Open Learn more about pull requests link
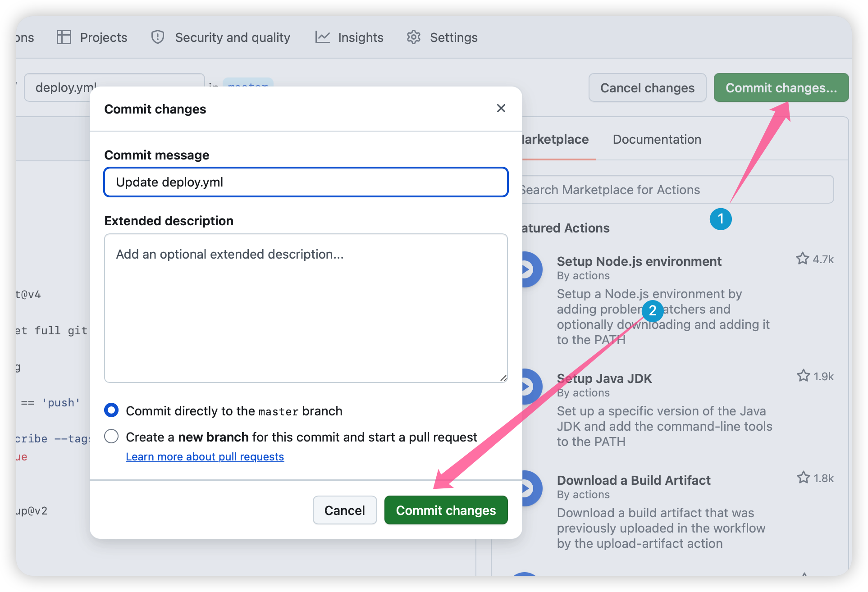 (205, 457)
